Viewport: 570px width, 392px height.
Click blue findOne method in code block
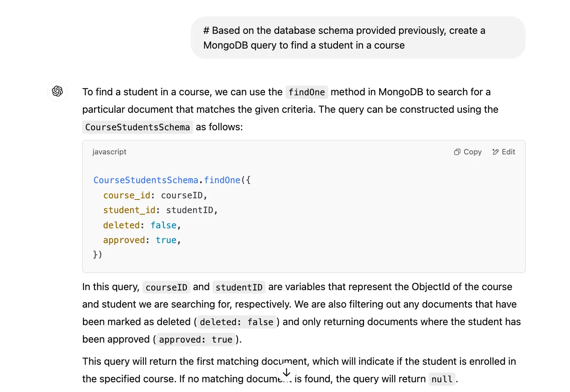(x=222, y=180)
